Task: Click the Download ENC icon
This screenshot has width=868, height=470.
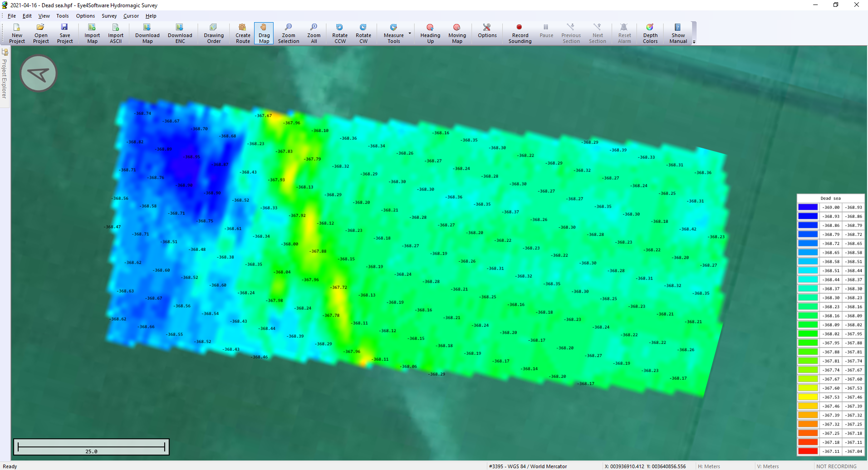Action: pos(180,34)
